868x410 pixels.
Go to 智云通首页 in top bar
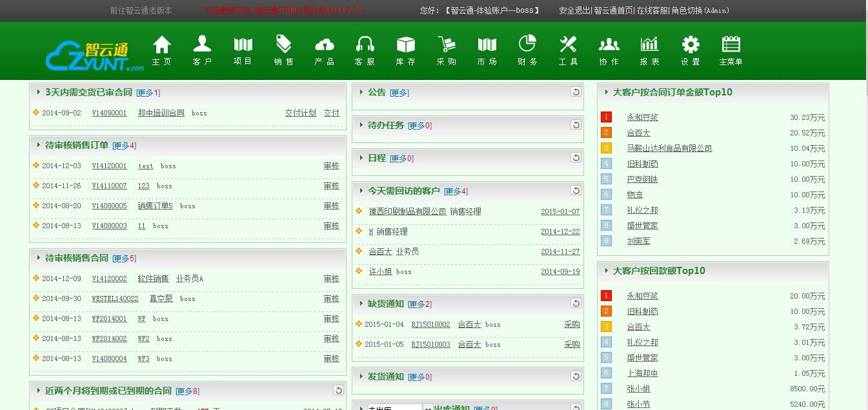click(612, 11)
